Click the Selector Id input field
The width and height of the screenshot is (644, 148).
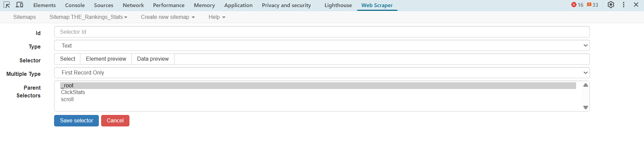pyautogui.click(x=322, y=32)
